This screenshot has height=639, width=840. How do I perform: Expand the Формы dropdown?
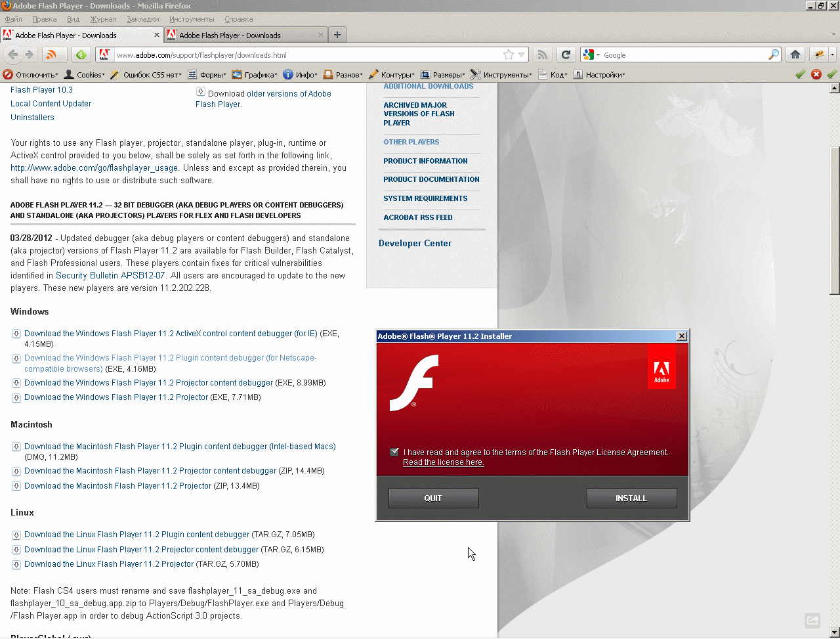coord(207,75)
